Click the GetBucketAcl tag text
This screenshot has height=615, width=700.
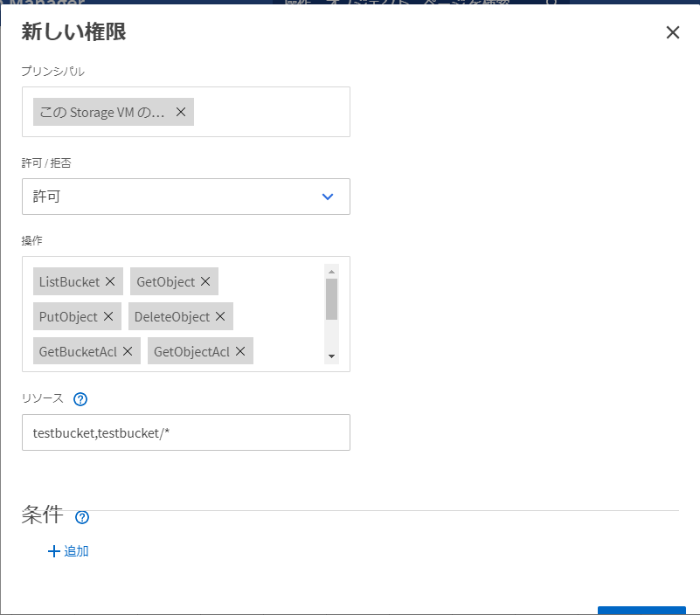(x=78, y=352)
